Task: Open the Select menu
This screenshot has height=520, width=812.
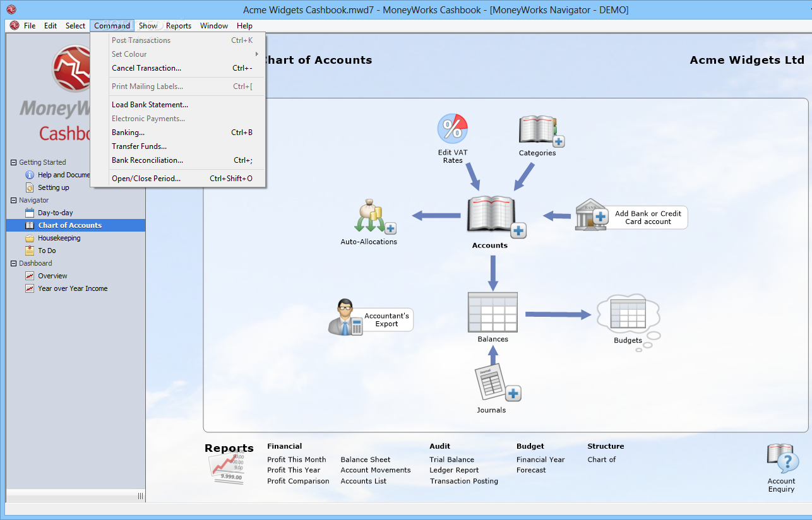Action: (75, 26)
